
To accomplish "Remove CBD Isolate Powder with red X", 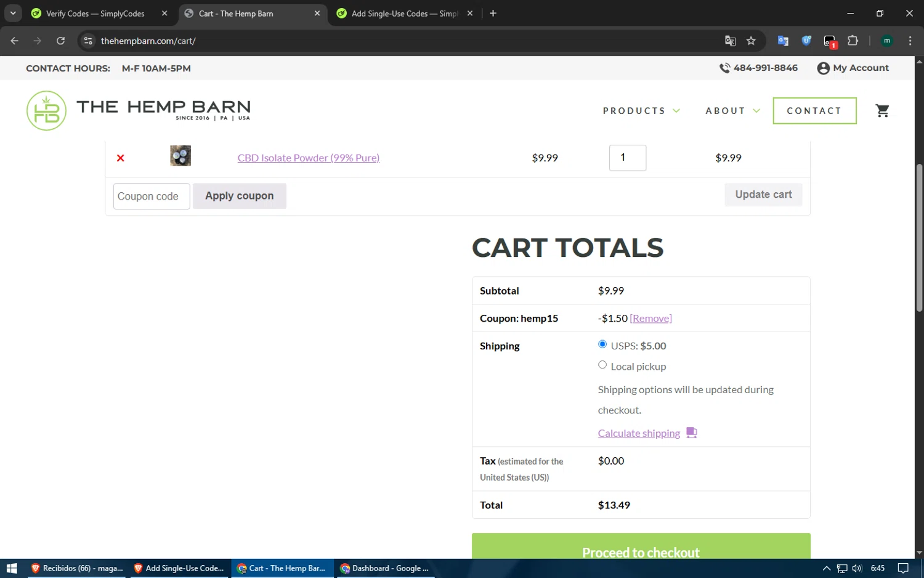I will (x=121, y=158).
